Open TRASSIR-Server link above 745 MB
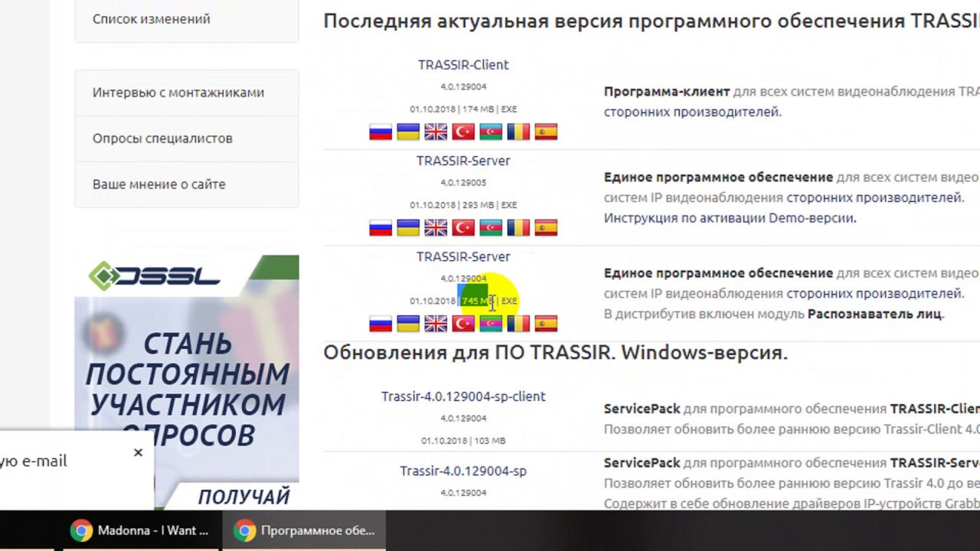The width and height of the screenshot is (980, 551). 463,256
